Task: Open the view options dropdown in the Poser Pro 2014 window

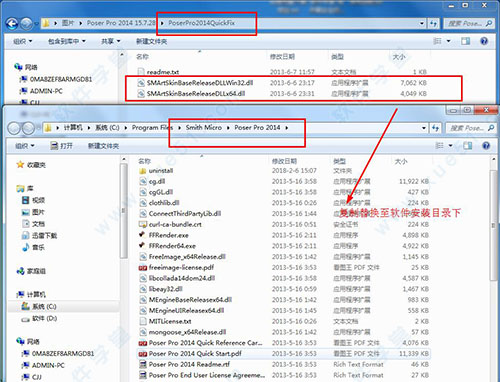Action: tap(451, 146)
